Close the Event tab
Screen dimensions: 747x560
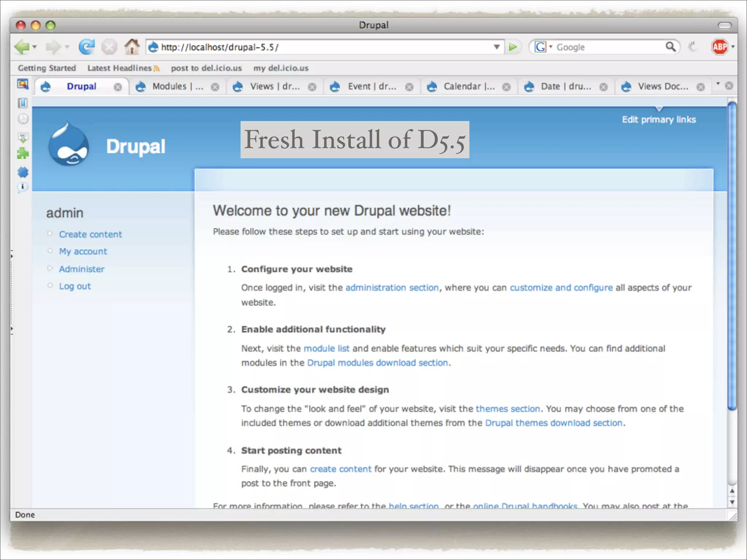point(410,87)
